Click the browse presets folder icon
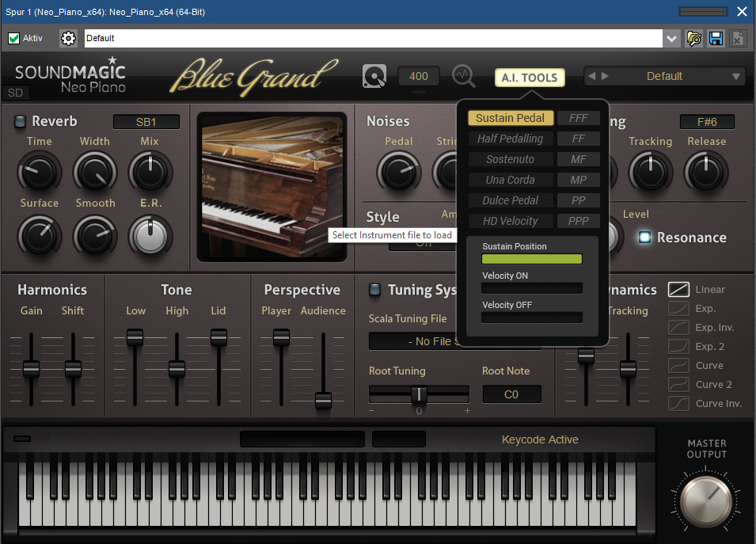 pos(693,38)
